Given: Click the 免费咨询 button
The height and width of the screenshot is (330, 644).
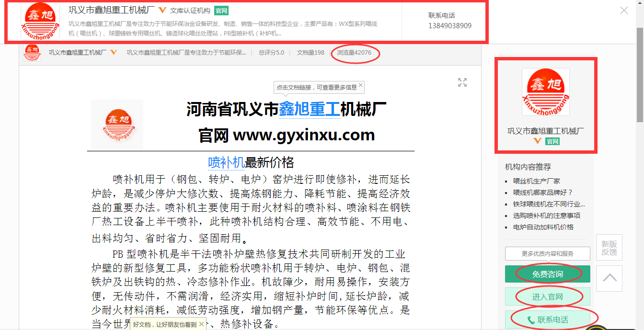Looking at the screenshot, I should 547,274.
